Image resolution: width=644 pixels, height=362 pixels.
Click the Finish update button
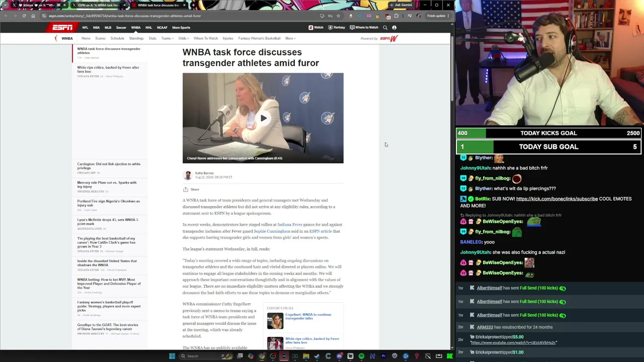pyautogui.click(x=438, y=16)
